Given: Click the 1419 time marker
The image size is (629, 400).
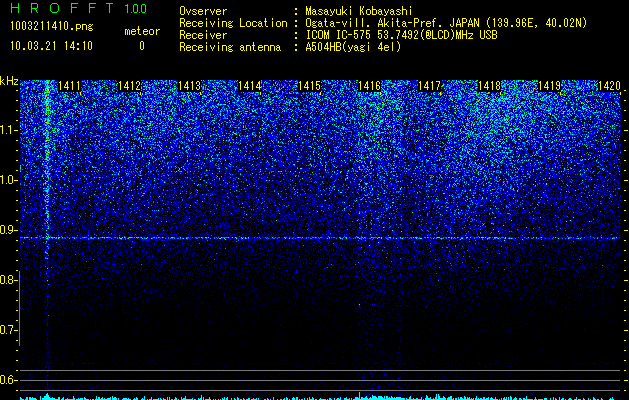Looking at the screenshot, I should (x=549, y=86).
